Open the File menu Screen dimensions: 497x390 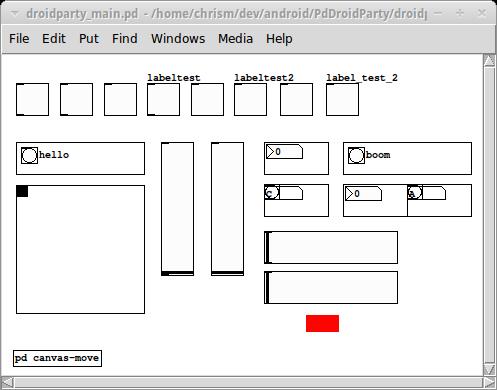[19, 39]
